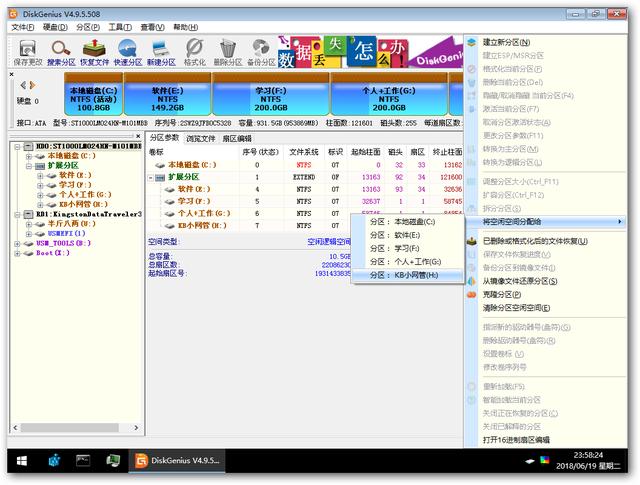The width and height of the screenshot is (640, 485).
Task: Switch to the 扇区编辑 tab
Action: [x=237, y=138]
